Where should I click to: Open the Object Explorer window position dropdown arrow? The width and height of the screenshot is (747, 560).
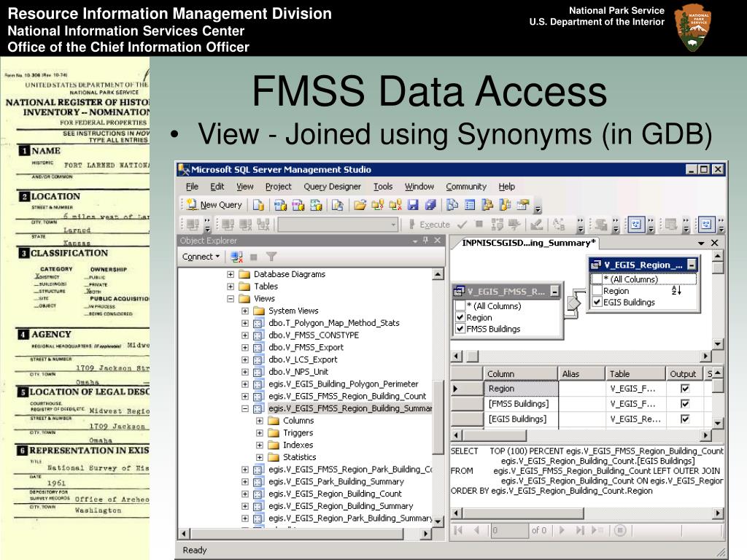click(415, 241)
